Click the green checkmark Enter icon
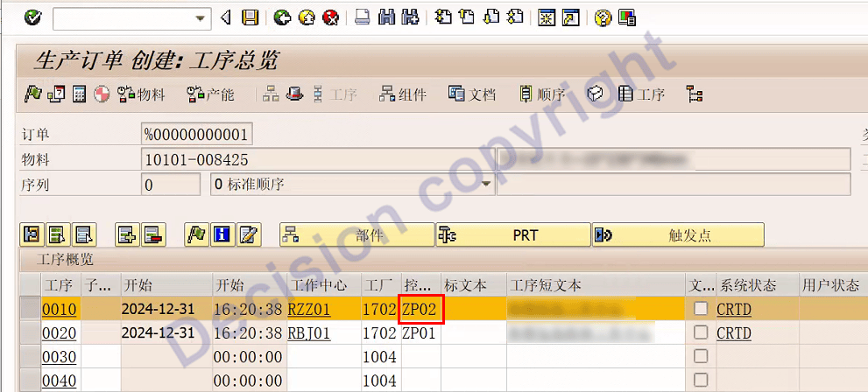The image size is (868, 392). (33, 17)
